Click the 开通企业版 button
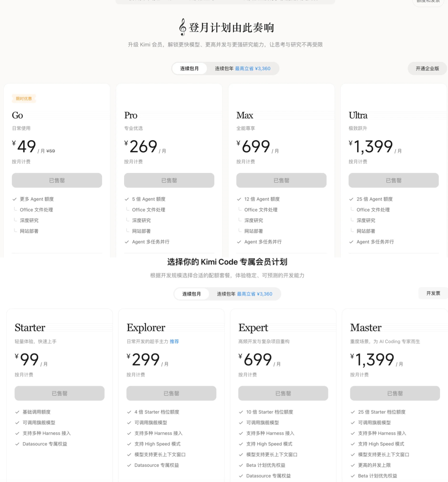This screenshot has width=448, height=482. (427, 68)
